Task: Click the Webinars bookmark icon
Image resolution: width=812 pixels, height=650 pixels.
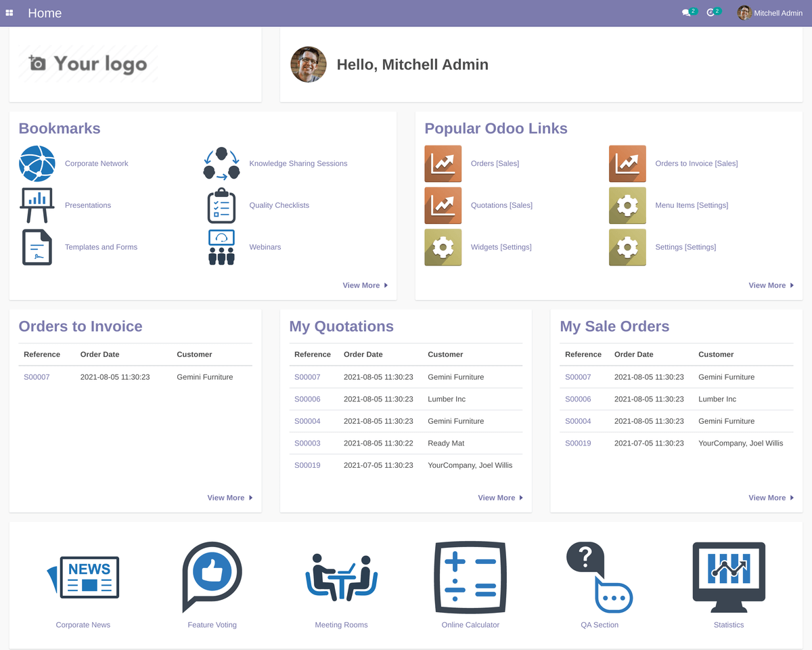Action: click(221, 247)
